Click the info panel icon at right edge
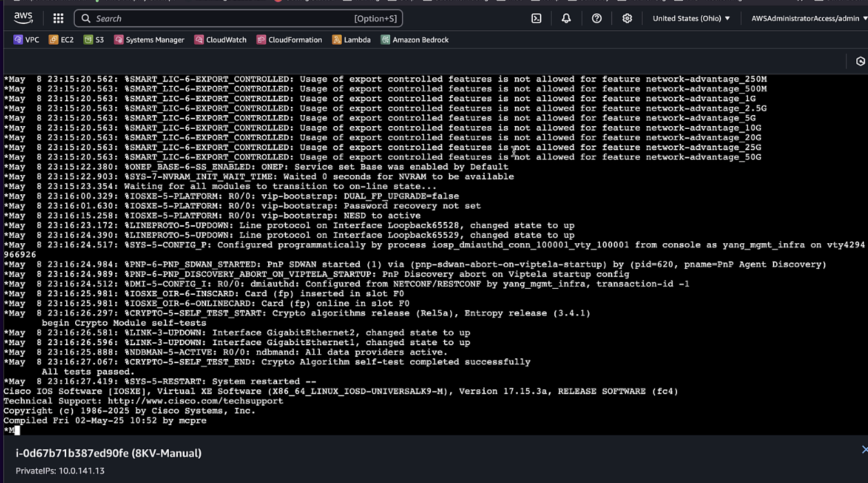The height and width of the screenshot is (483, 868). click(860, 61)
